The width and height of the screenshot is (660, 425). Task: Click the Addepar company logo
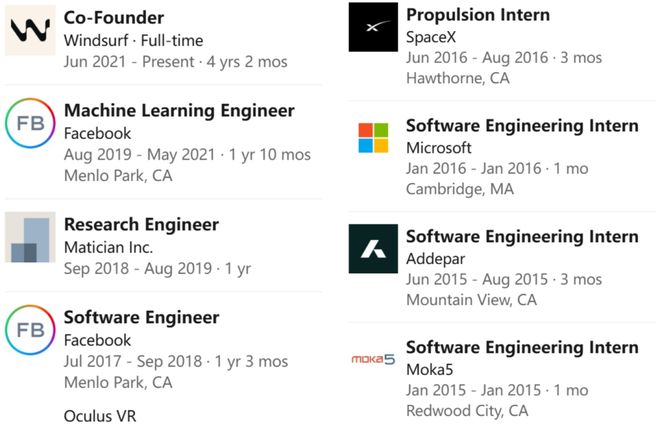pyautogui.click(x=373, y=249)
